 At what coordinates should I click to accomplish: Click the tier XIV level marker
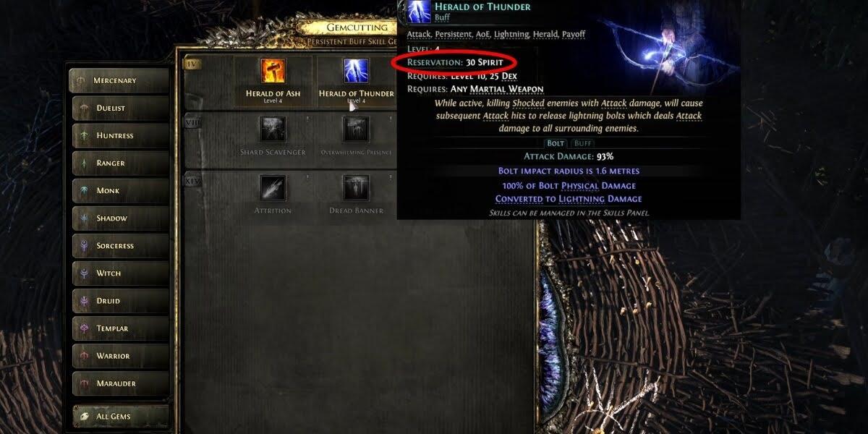pyautogui.click(x=192, y=181)
